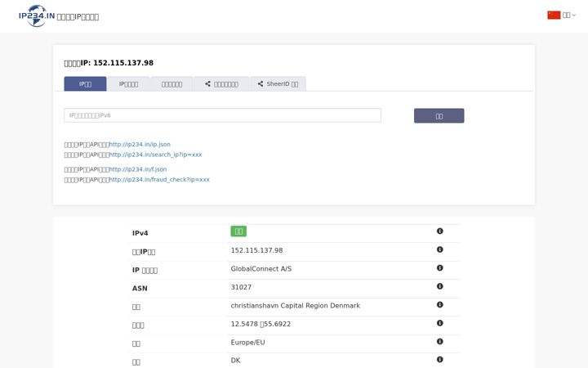588x368 pixels.
Task: Click the query button beside the input
Action: point(439,115)
